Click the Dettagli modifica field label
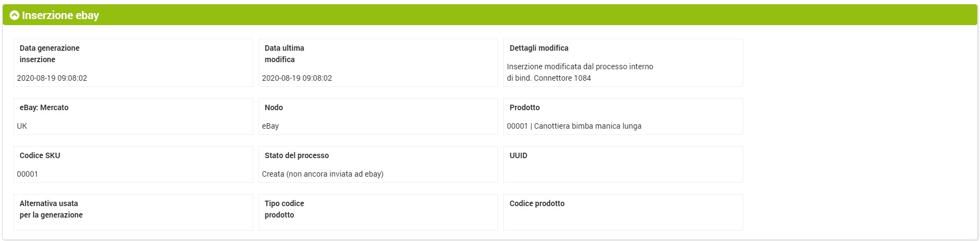Screen dimensions: 980x241 point(539,48)
